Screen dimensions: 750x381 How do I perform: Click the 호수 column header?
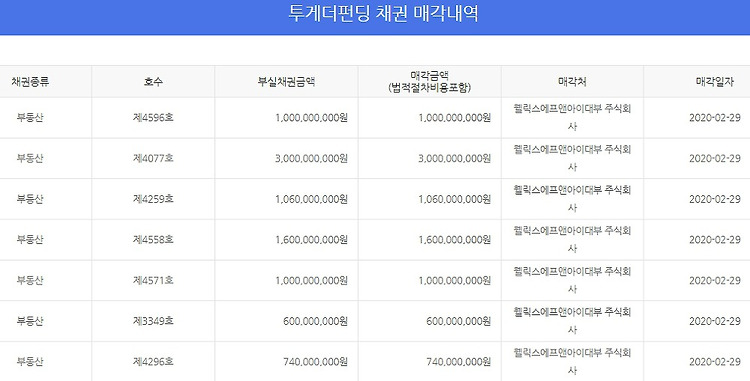click(153, 82)
